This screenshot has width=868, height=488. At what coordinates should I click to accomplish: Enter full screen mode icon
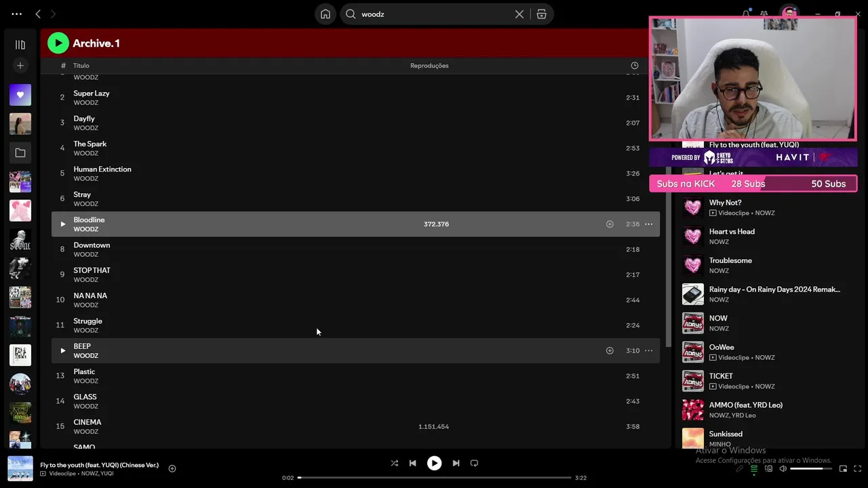(x=858, y=469)
